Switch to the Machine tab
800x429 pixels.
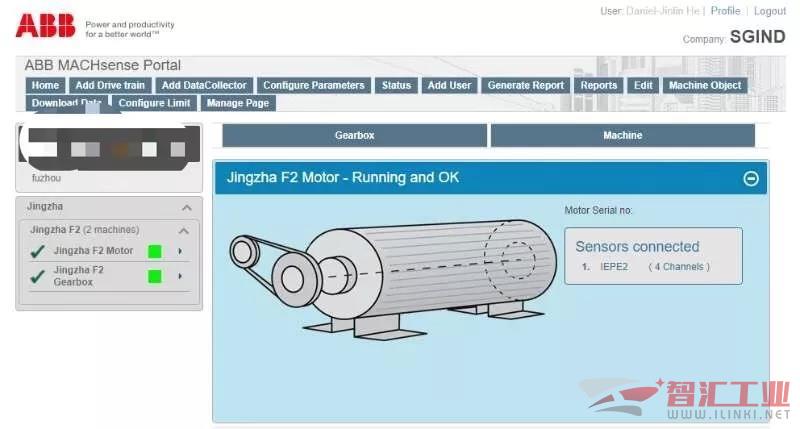point(623,135)
